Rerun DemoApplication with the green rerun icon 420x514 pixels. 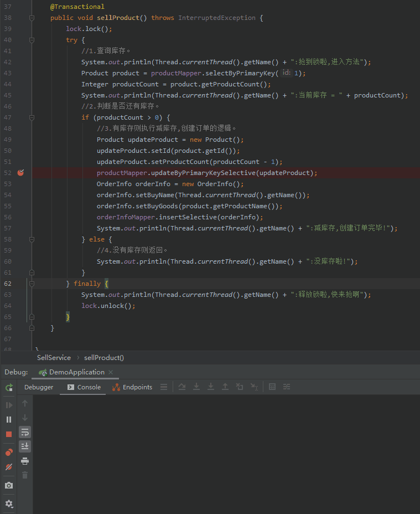9,388
